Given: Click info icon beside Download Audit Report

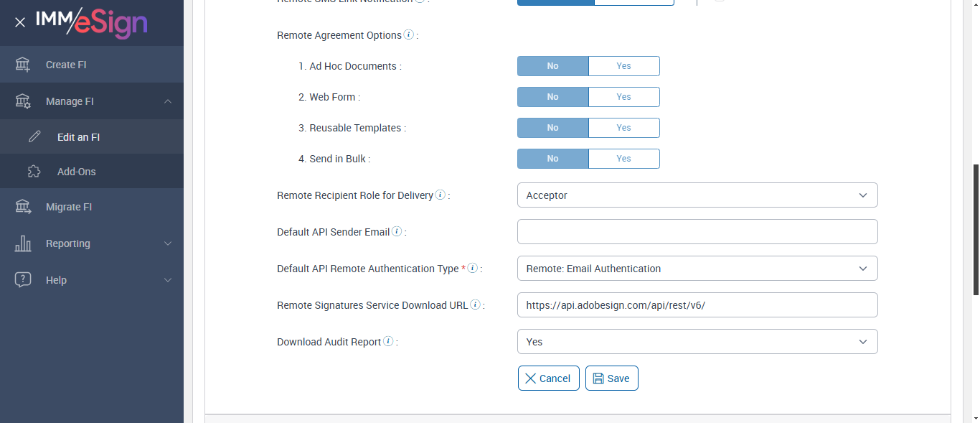Looking at the screenshot, I should pyautogui.click(x=388, y=342).
